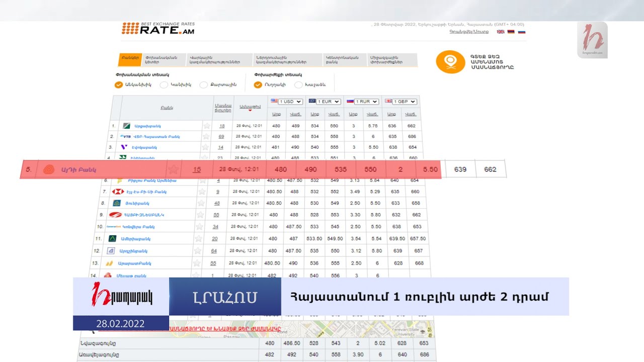Star ԱրարատԲանկ as a favorite
Screen dimensions: 644x362
pos(197,263)
